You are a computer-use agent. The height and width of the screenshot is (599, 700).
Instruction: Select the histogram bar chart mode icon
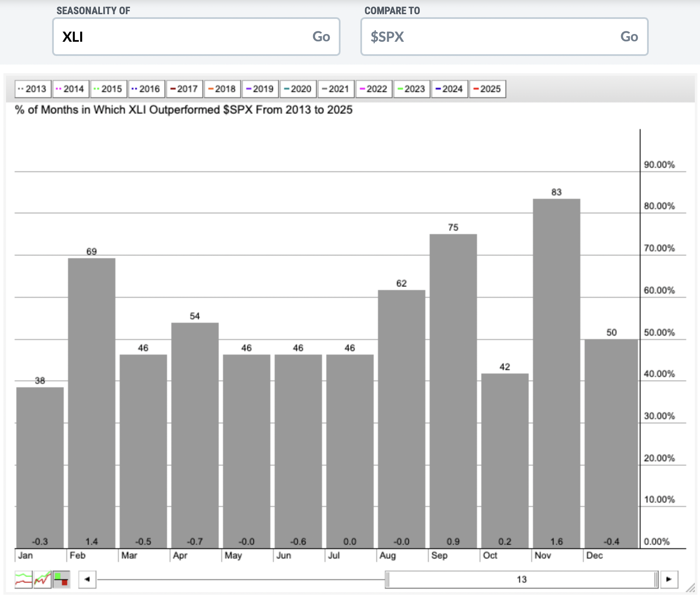pos(62,579)
